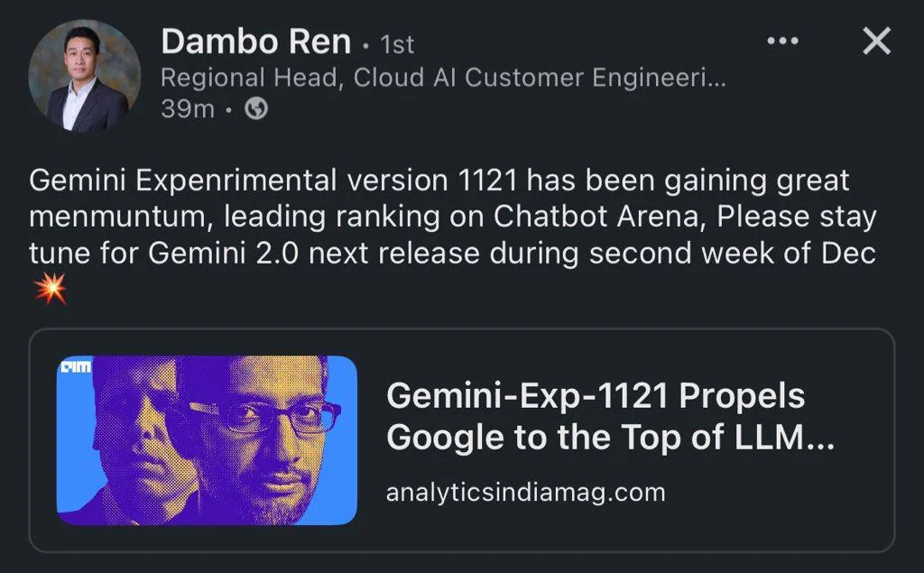
Task: Click the analyticsindiamag.com domain label
Action: [x=526, y=492]
